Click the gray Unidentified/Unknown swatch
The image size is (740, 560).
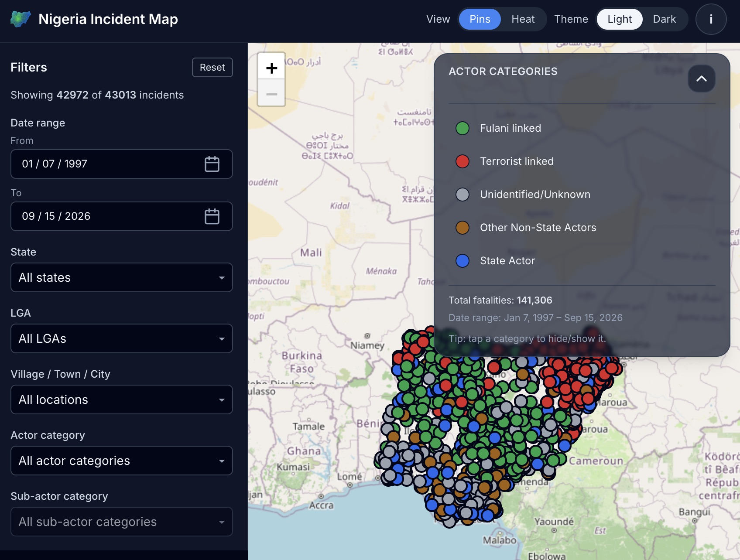click(462, 195)
